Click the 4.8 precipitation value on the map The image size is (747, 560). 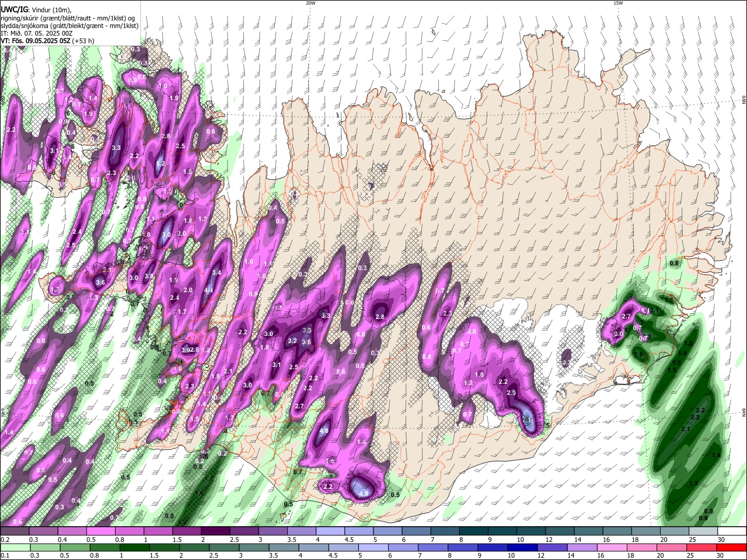[x=325, y=432]
